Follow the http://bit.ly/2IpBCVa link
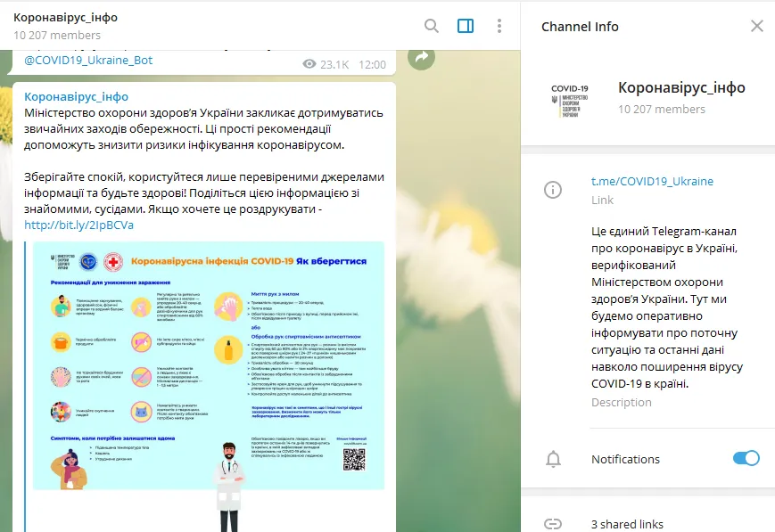Viewport: 775px width, 532px height. (79, 225)
